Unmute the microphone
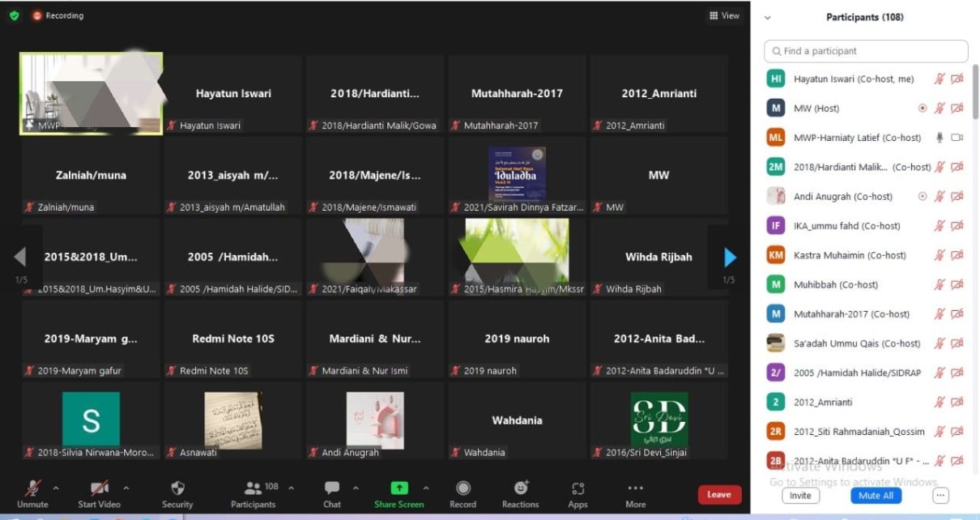The height and width of the screenshot is (520, 980). [32, 492]
